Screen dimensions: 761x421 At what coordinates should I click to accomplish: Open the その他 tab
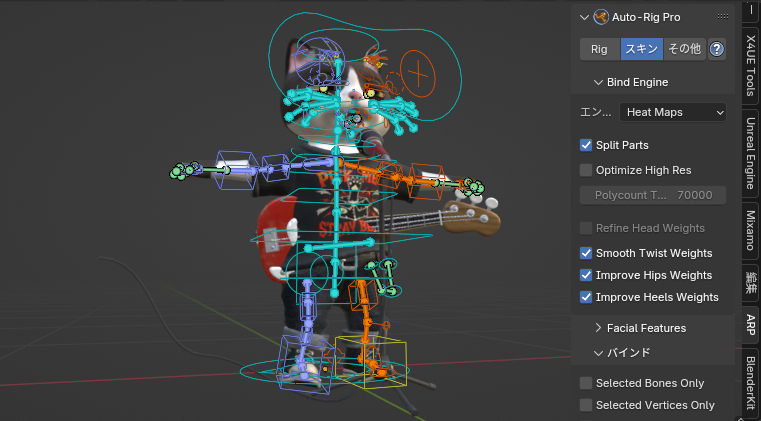point(684,49)
